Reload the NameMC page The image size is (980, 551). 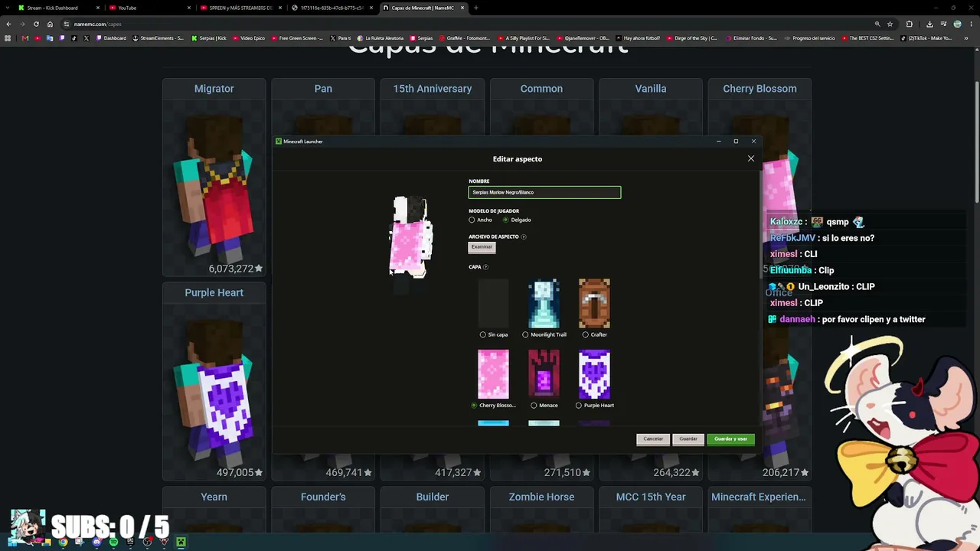click(x=36, y=24)
